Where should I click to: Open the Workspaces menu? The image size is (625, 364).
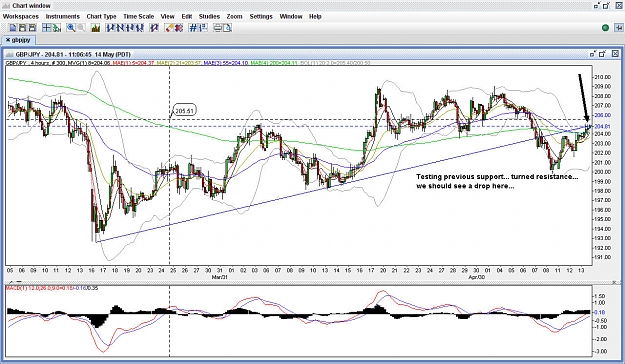click(x=21, y=16)
